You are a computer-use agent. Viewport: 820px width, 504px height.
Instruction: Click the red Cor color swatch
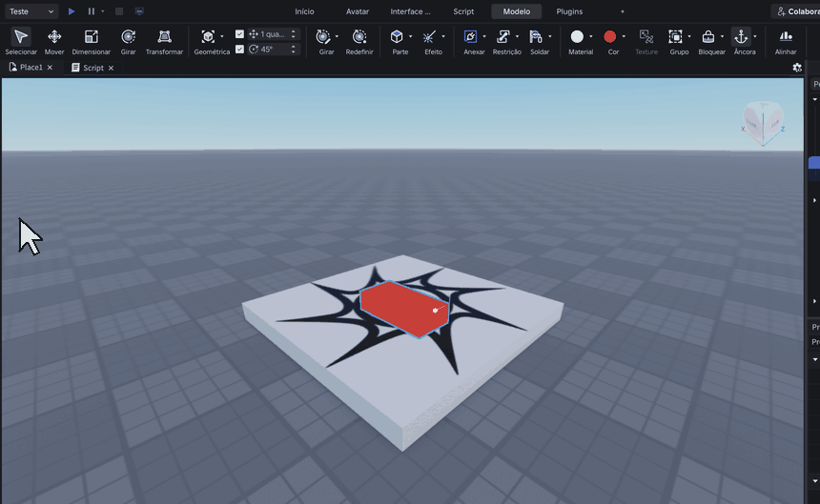click(610, 36)
